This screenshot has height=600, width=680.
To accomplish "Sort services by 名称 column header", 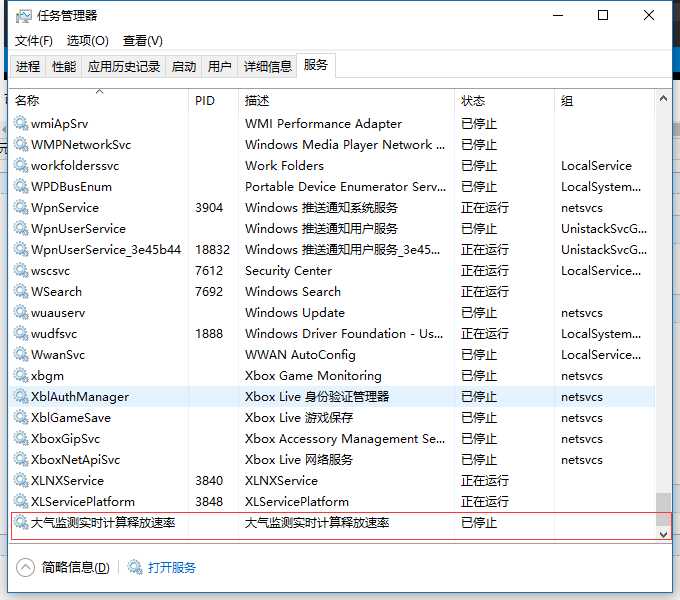I will point(99,101).
